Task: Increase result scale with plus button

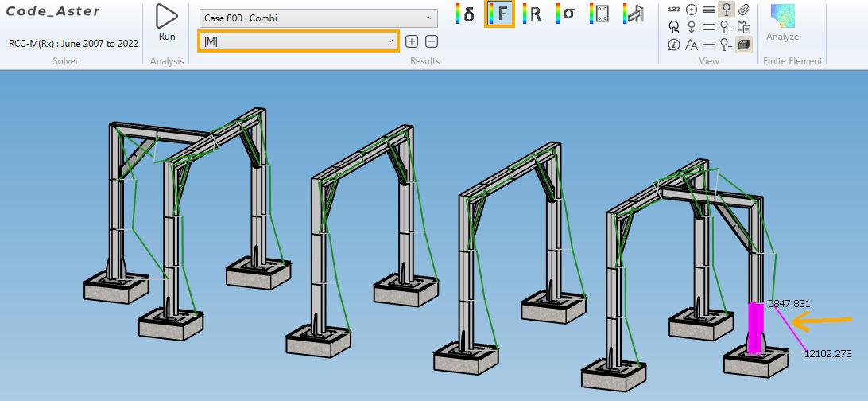Action: [x=412, y=41]
